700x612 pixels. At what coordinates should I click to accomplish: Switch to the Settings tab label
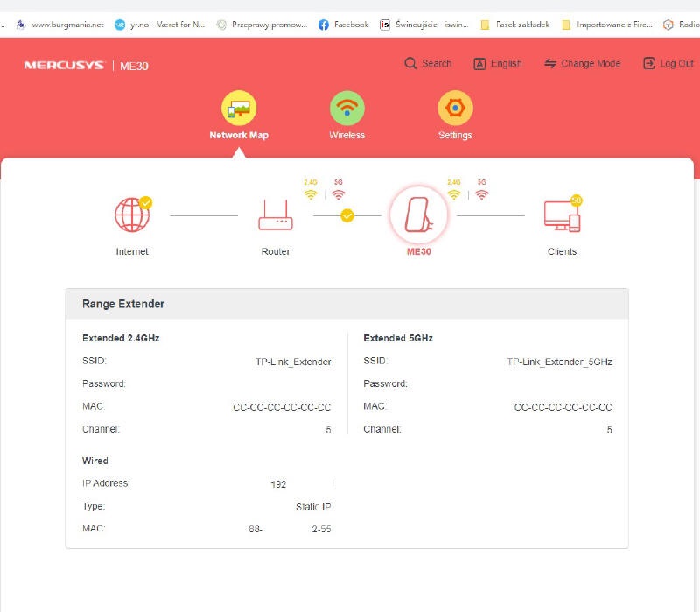tap(455, 135)
